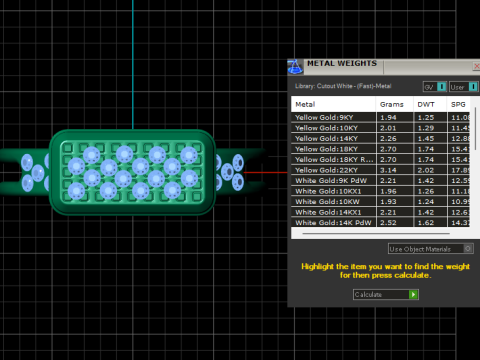The image size is (480, 360).
Task: Select the Yellow Gold:22KY row
Action: tap(381, 170)
